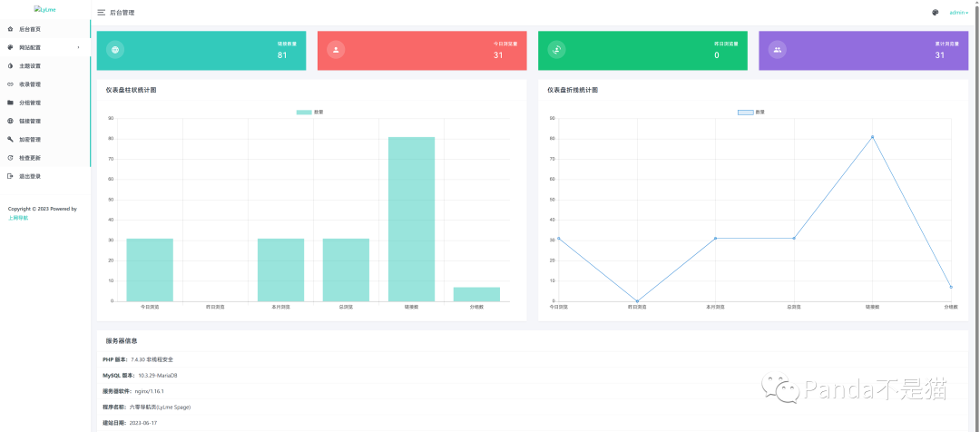Click the folder icon for 分组管理
This screenshot has width=980, height=432.
(x=10, y=103)
